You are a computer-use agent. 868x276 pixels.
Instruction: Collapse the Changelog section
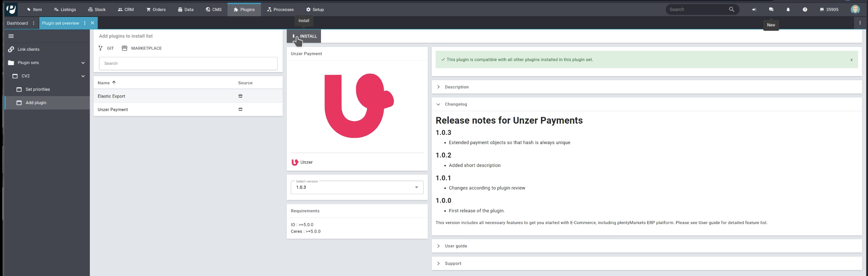click(647, 104)
